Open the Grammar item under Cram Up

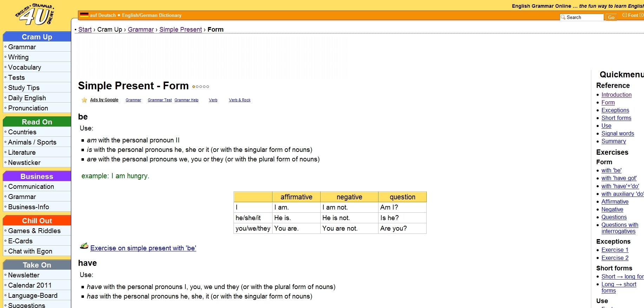click(22, 47)
